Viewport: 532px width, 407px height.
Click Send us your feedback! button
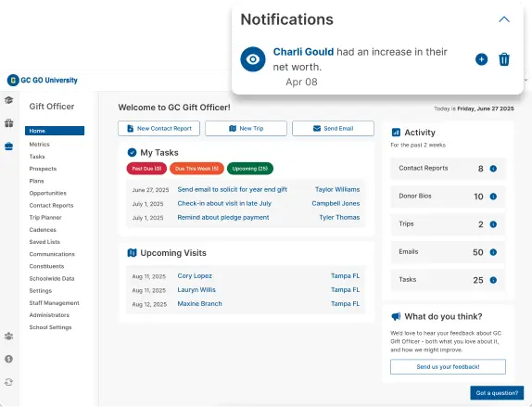click(x=448, y=366)
